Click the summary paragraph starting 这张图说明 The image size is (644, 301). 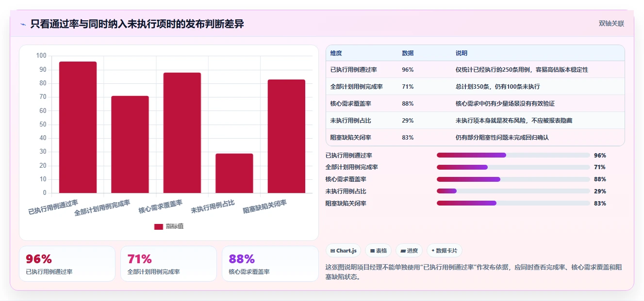[473, 272]
